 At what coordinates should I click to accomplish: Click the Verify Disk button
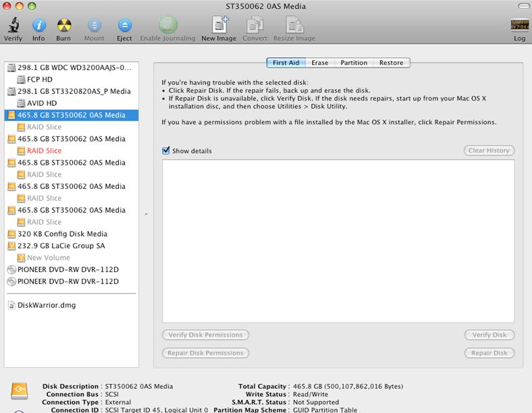[x=489, y=335]
